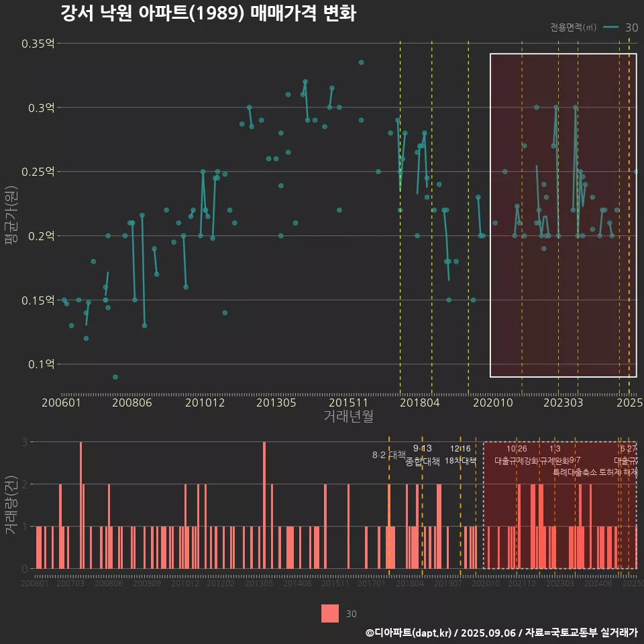Viewport: 644px width, 644px height.
Task: Select the 0.25억 price axis label
Action: pyautogui.click(x=38, y=172)
